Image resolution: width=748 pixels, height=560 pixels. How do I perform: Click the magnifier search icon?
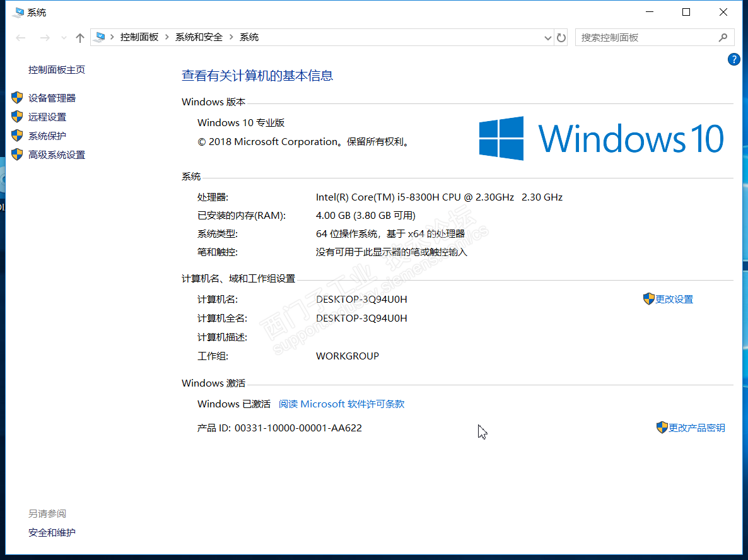click(723, 37)
